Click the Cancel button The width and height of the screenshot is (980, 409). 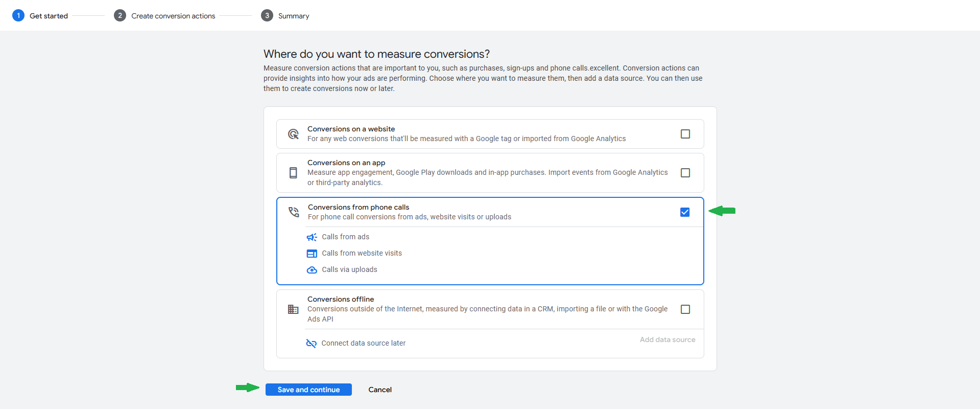tap(380, 390)
